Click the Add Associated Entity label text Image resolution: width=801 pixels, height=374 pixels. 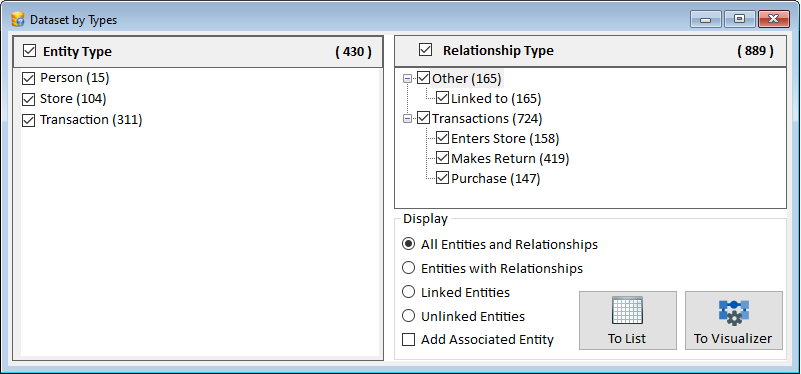pos(487,340)
